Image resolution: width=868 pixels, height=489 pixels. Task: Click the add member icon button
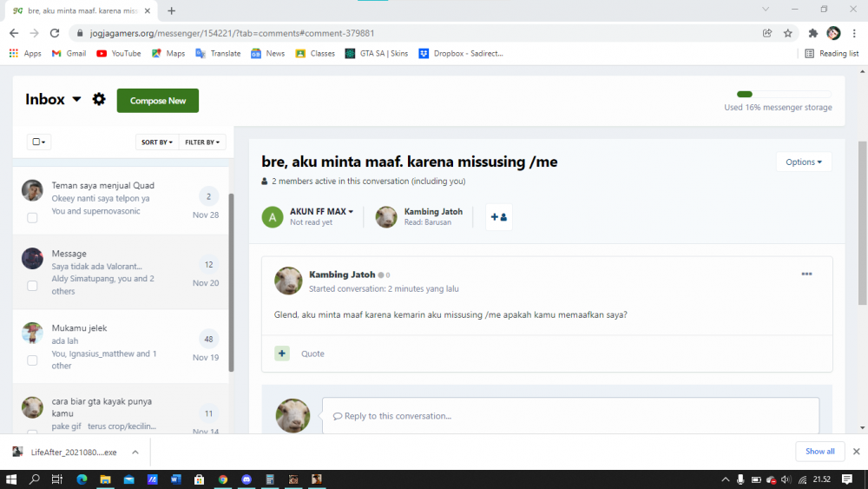(499, 217)
